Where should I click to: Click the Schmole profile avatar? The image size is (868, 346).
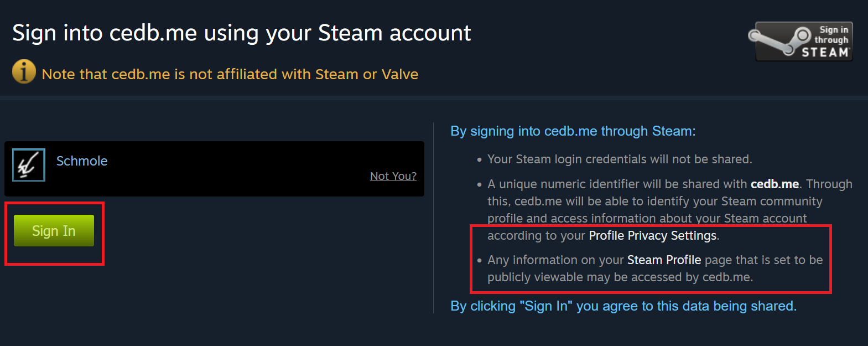tap(29, 165)
